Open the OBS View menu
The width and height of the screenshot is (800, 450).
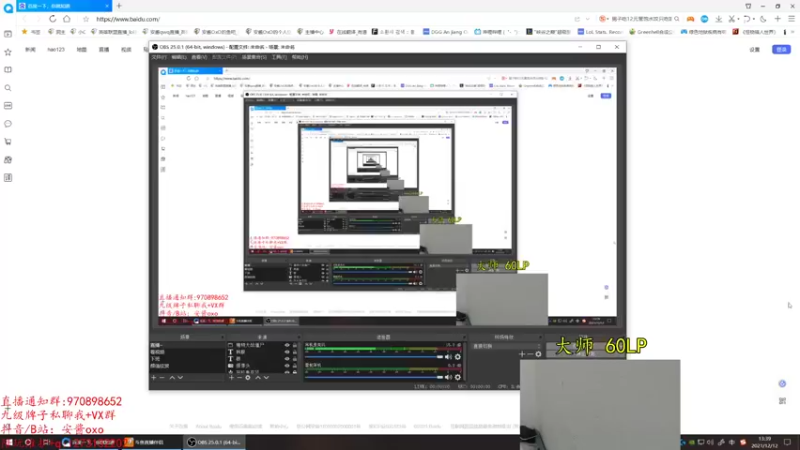click(199, 57)
